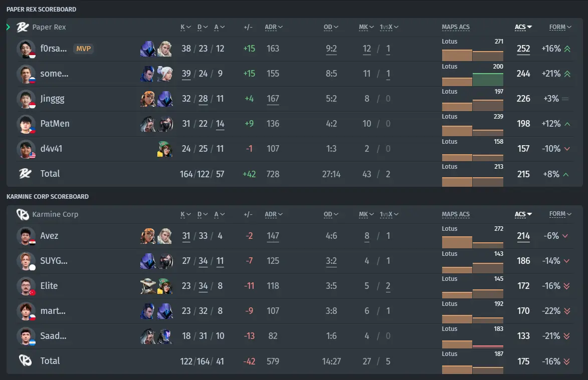Click PatMen's first agent icon
The image size is (588, 380).
pyautogui.click(x=148, y=124)
